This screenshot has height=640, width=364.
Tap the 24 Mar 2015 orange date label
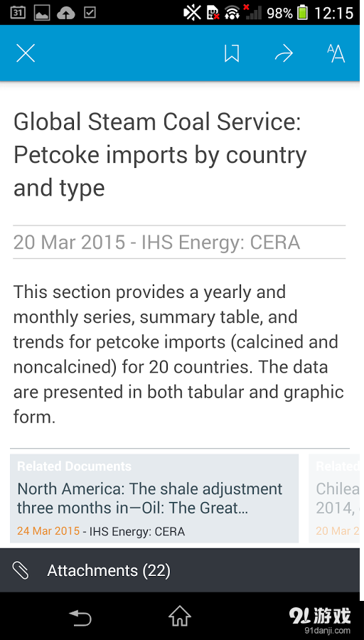click(48, 531)
